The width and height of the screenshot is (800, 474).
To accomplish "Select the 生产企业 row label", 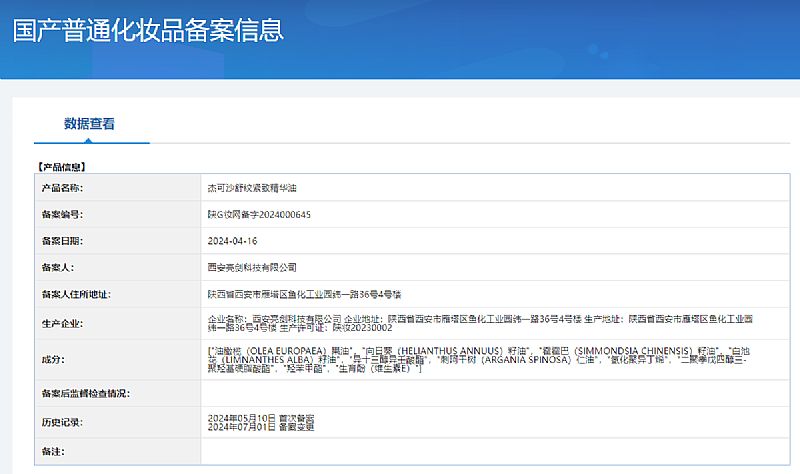I will coord(61,324).
